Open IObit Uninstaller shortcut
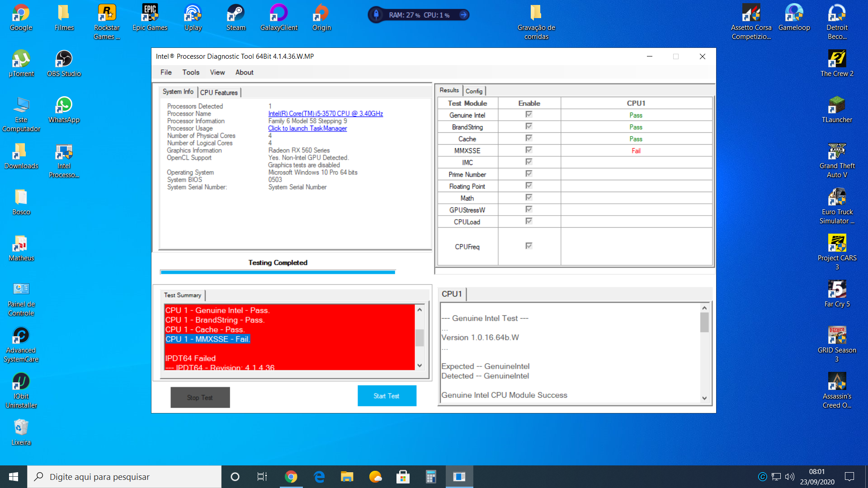Viewport: 868px width, 488px height. [x=21, y=391]
